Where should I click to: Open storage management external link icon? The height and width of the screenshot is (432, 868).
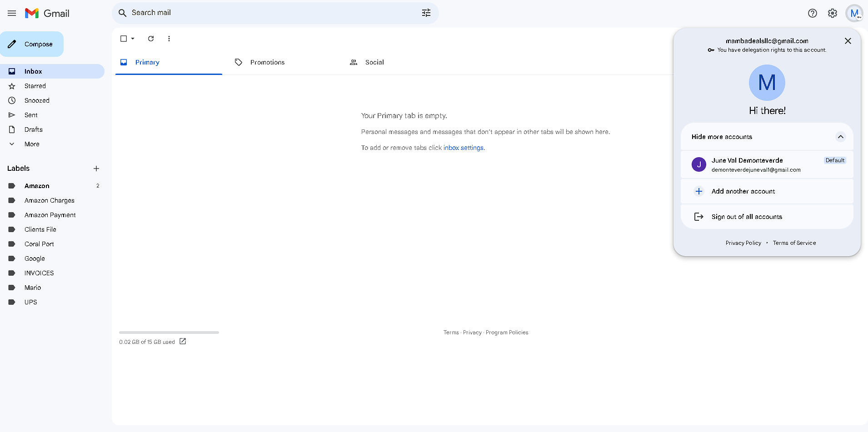[183, 341]
